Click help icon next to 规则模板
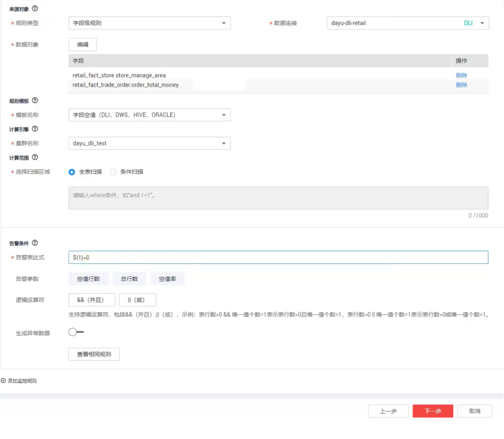Image resolution: width=504 pixels, height=439 pixels. tap(35, 100)
